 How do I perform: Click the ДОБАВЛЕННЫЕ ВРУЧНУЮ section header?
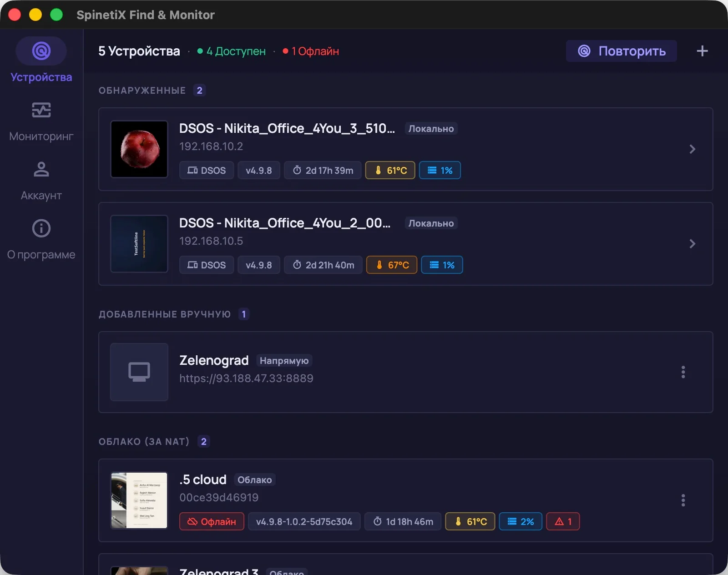(x=165, y=314)
